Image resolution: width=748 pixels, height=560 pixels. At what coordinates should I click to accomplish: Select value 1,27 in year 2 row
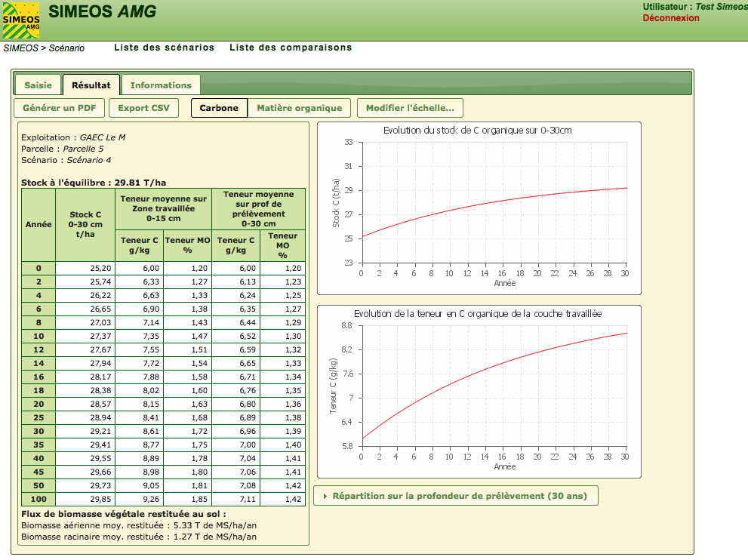point(187,282)
